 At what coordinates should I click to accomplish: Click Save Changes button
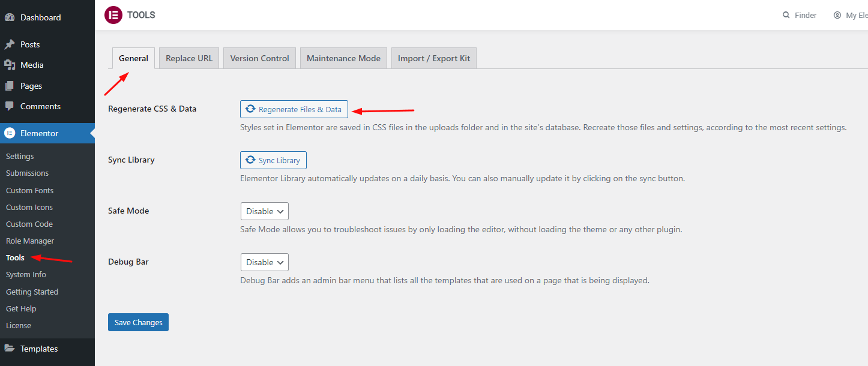(139, 322)
